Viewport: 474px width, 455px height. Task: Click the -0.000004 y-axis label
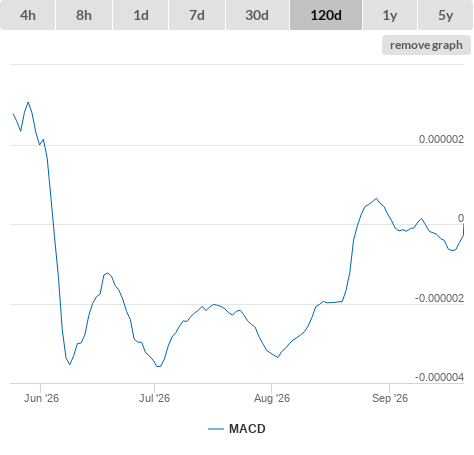(439, 377)
